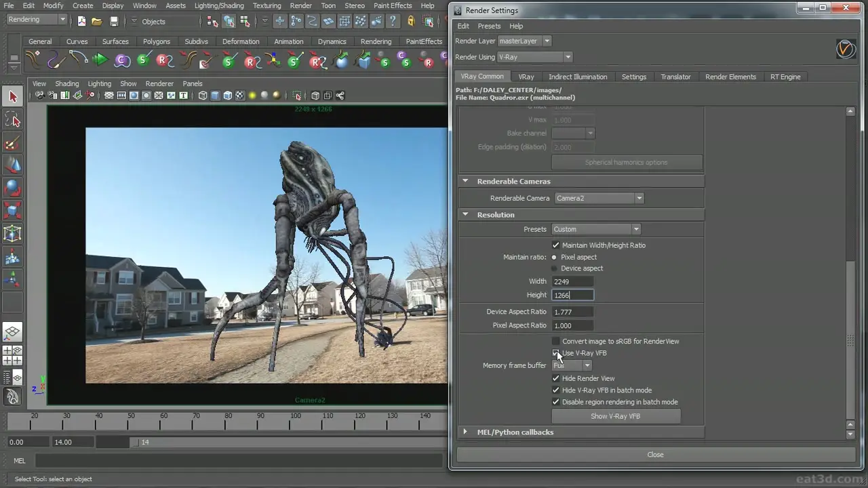Open Presets menu in Render Settings
This screenshot has height=488, width=868.
click(489, 26)
